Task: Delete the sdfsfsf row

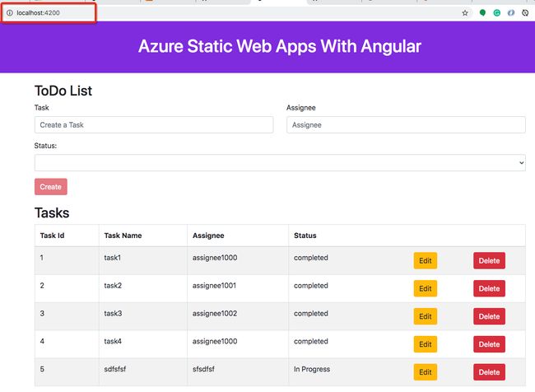Action: click(489, 372)
